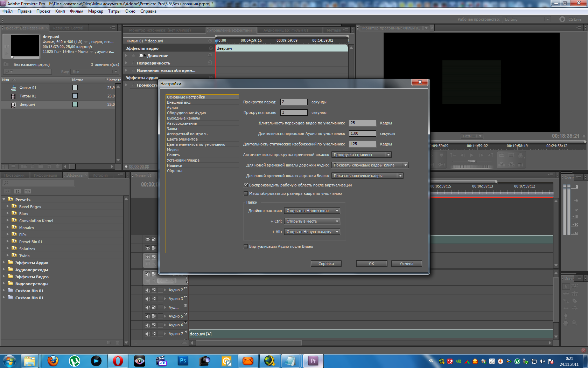Toggle label checkbox for Фильм 01
The image size is (588, 368).
(75, 88)
